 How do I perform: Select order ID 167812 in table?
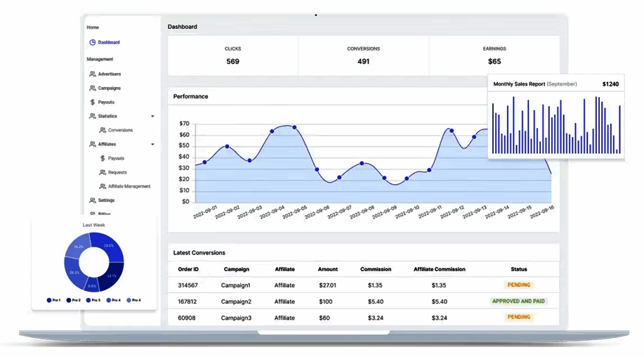click(186, 301)
